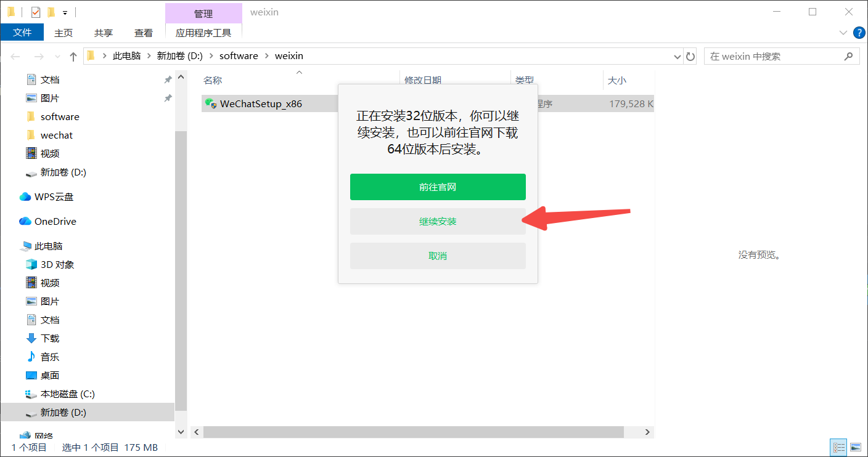Switch to large icons view in status bar
868x457 pixels.
[856, 447]
